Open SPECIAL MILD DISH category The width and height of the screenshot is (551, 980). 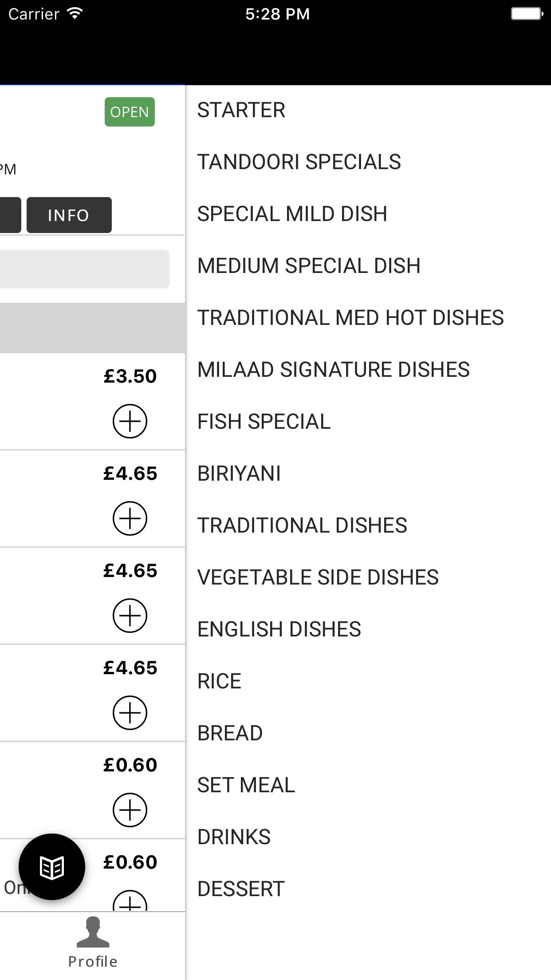point(292,214)
